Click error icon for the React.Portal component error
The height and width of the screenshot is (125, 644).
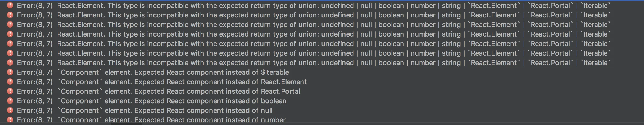pyautogui.click(x=10, y=91)
